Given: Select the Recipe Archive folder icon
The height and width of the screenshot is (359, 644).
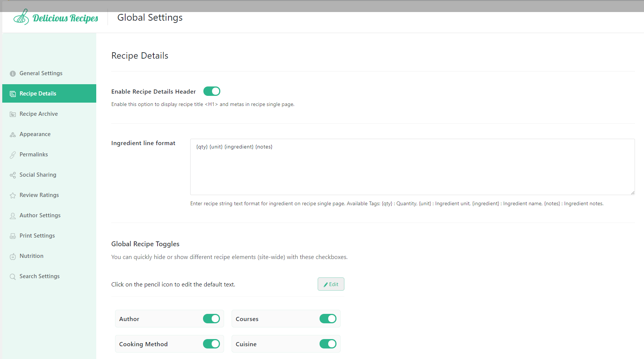Looking at the screenshot, I should click(13, 114).
